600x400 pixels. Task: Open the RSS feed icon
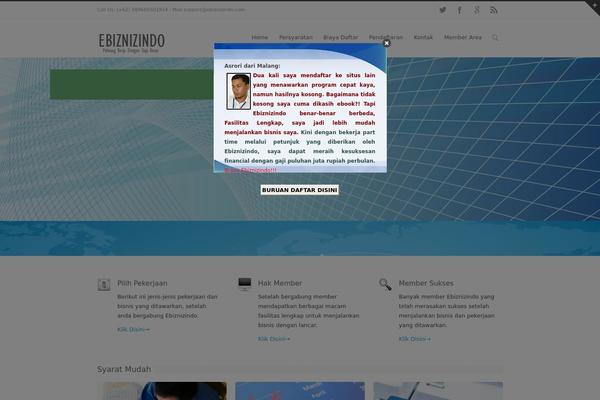(x=494, y=10)
